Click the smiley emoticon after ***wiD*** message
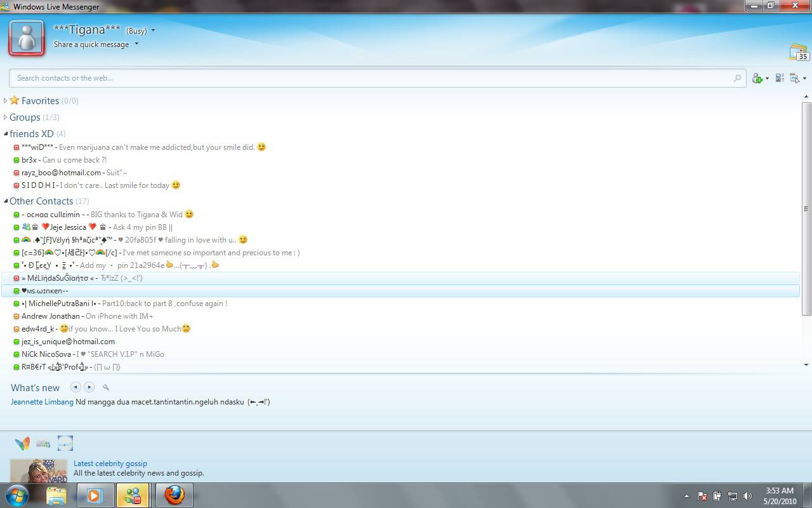Screen dimensions: 812x508 (x=261, y=147)
